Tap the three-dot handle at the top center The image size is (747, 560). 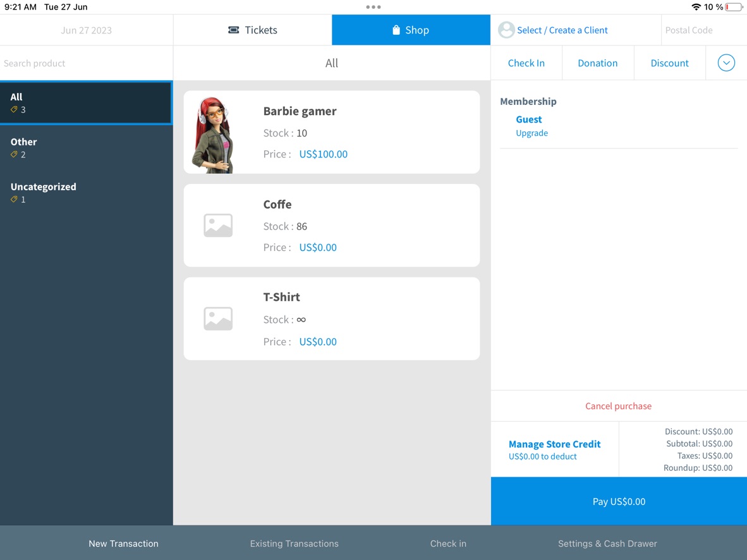pyautogui.click(x=373, y=7)
